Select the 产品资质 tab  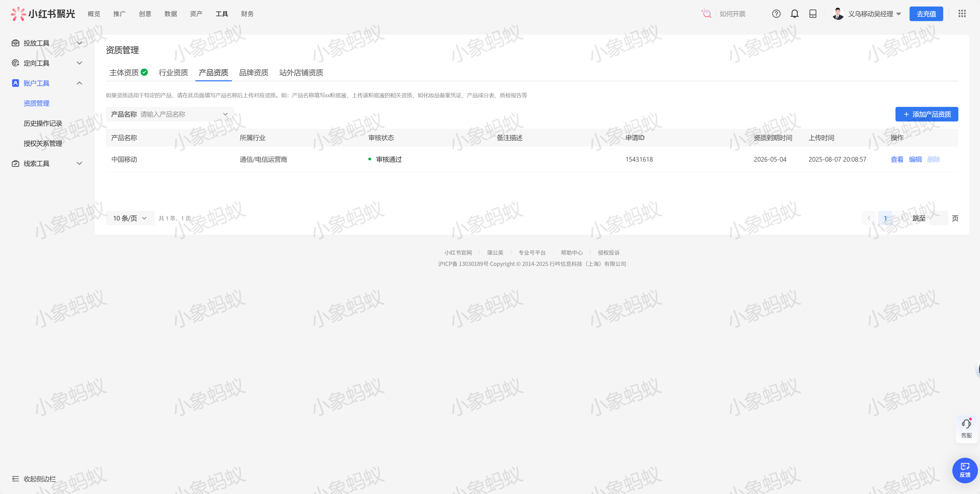213,73
